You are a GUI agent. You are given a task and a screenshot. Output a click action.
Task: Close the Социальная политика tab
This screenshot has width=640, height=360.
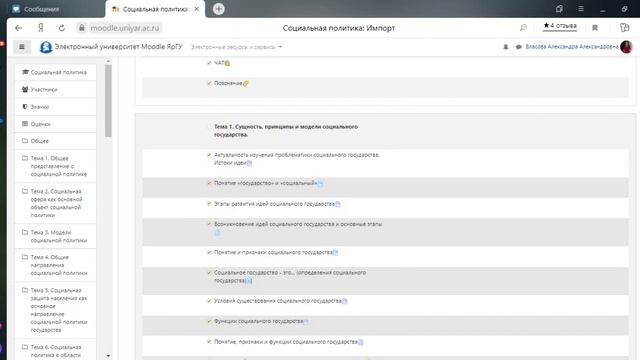pos(197,9)
